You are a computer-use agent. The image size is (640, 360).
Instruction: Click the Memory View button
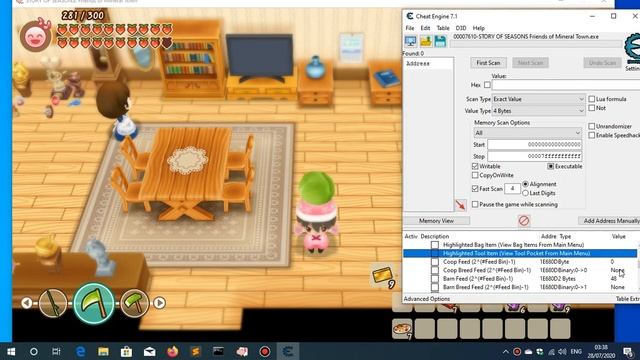(436, 221)
